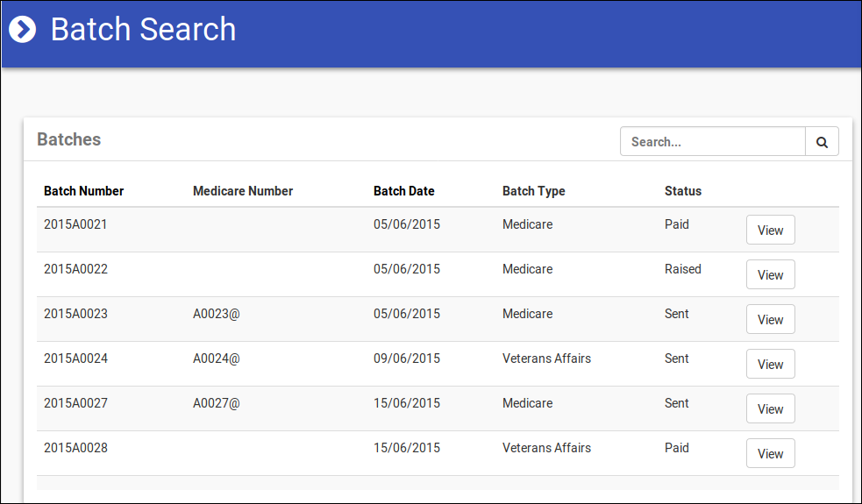The image size is (862, 504).
Task: Focus the batches Search input field
Action: (x=712, y=142)
